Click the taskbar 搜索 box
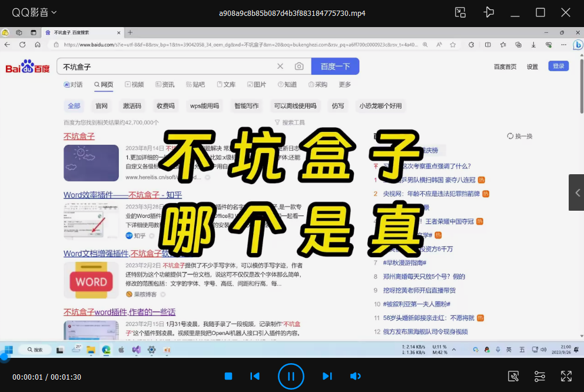Viewport: 584px width, 392px height. [x=36, y=350]
